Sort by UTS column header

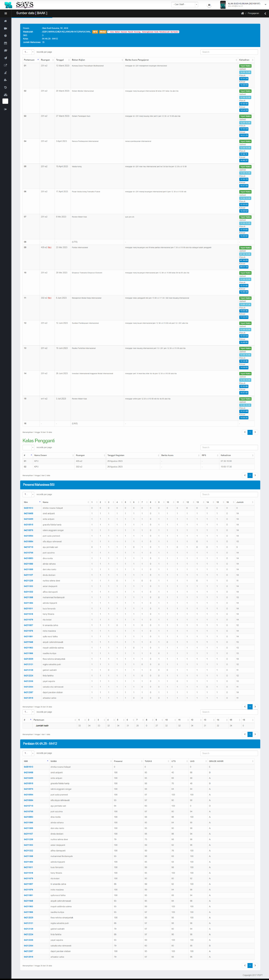[x=179, y=761]
